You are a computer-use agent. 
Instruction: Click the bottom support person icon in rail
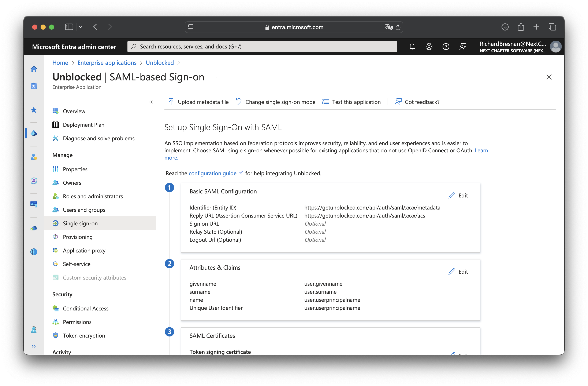(34, 330)
